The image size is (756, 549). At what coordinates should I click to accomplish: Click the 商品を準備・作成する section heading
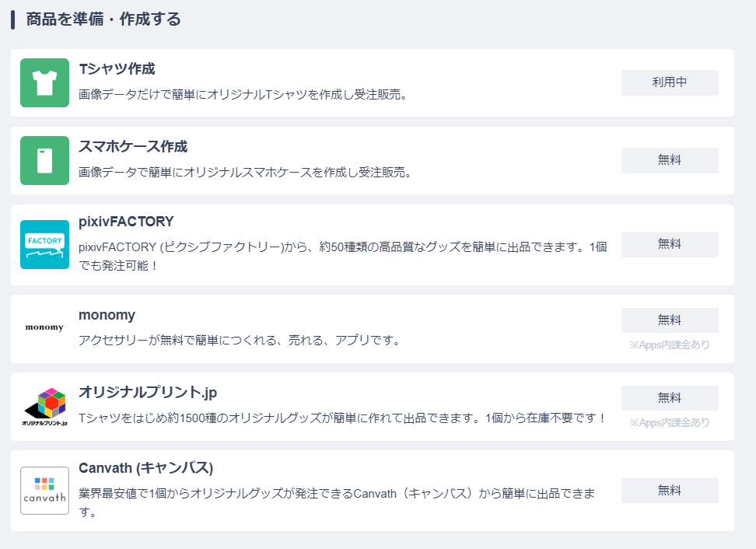tap(103, 19)
